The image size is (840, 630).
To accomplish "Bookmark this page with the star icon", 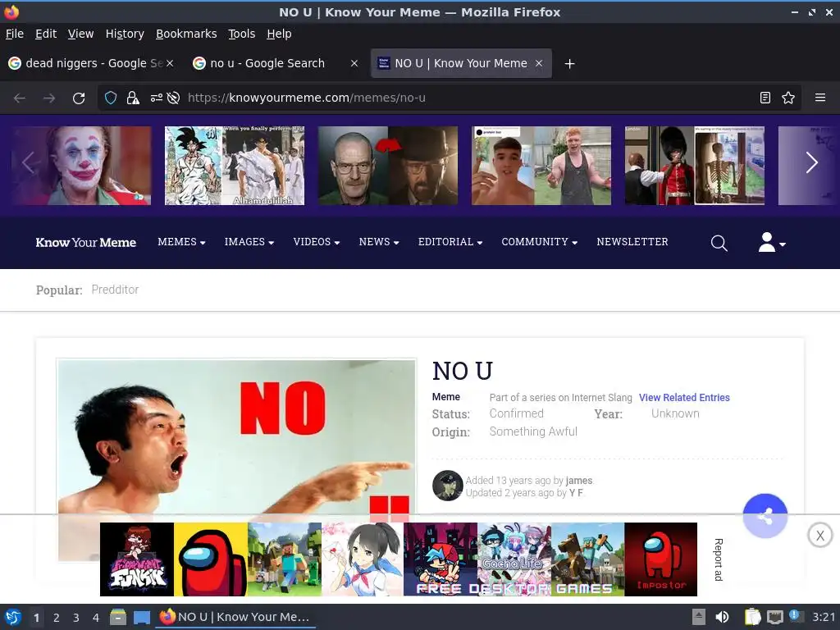I will tap(788, 98).
